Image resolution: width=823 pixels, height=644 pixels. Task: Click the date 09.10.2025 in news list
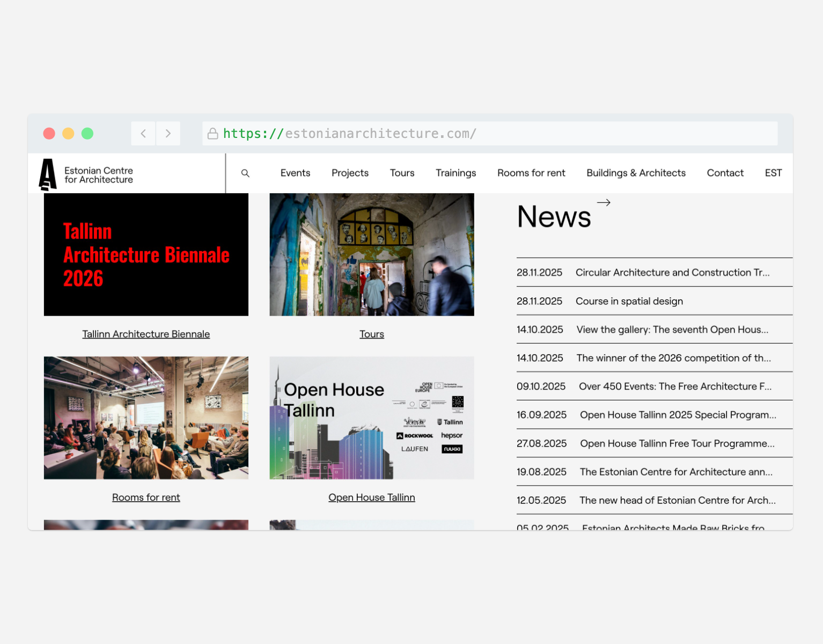pyautogui.click(x=541, y=386)
